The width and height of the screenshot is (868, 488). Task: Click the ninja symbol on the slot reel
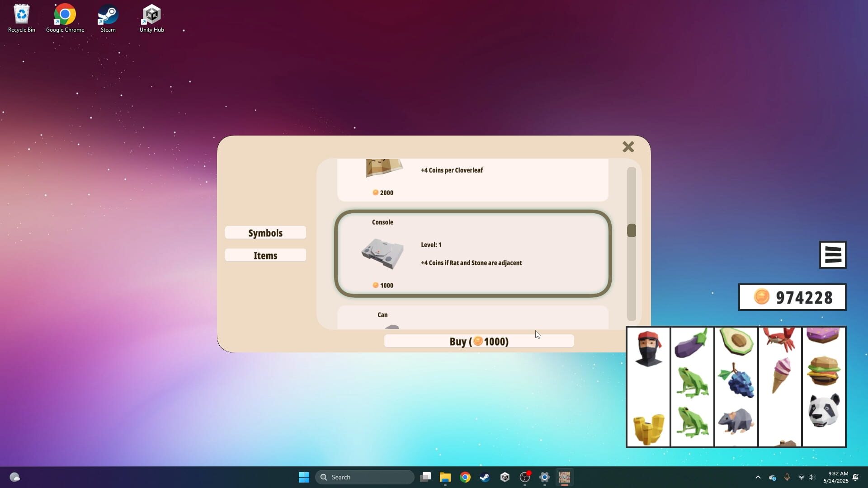click(x=648, y=348)
